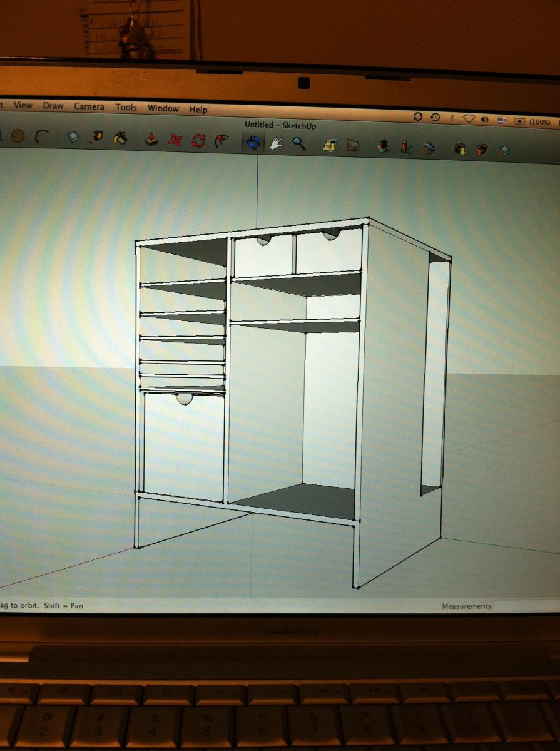This screenshot has height=751, width=560.
Task: Pick the Tape Measure tool
Action: click(96, 138)
